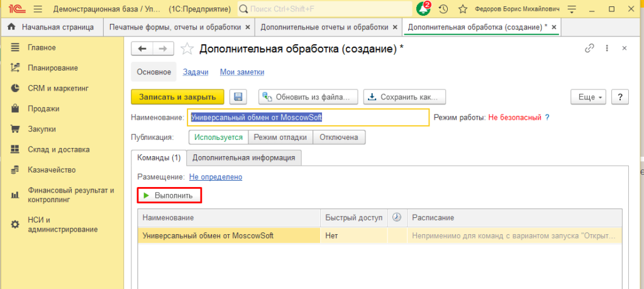Switch to Печатные формы, отчеты и обработки tab
Image resolution: width=644 pixels, height=289 pixels.
[175, 27]
